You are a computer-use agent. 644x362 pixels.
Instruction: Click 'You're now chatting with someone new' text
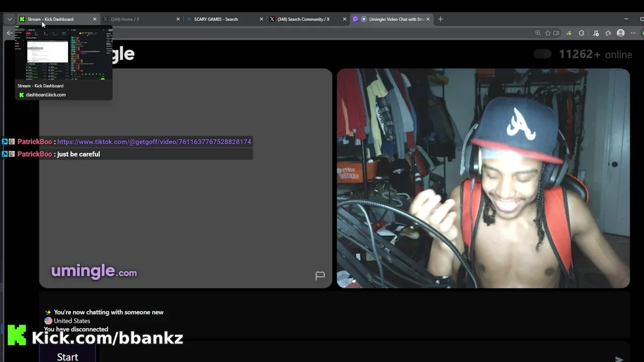[x=109, y=312]
